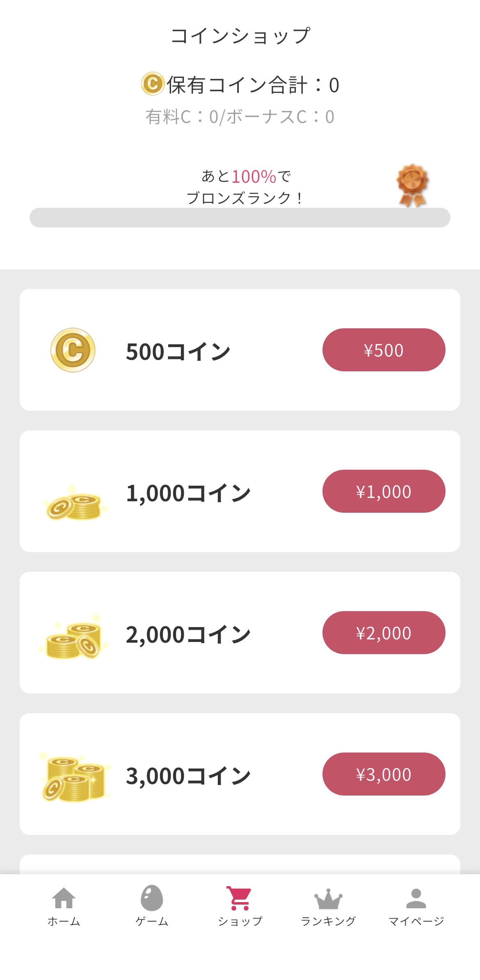Tap the single coin icon for 500コイン
Viewport: 480px width, 980px height.
point(73,350)
